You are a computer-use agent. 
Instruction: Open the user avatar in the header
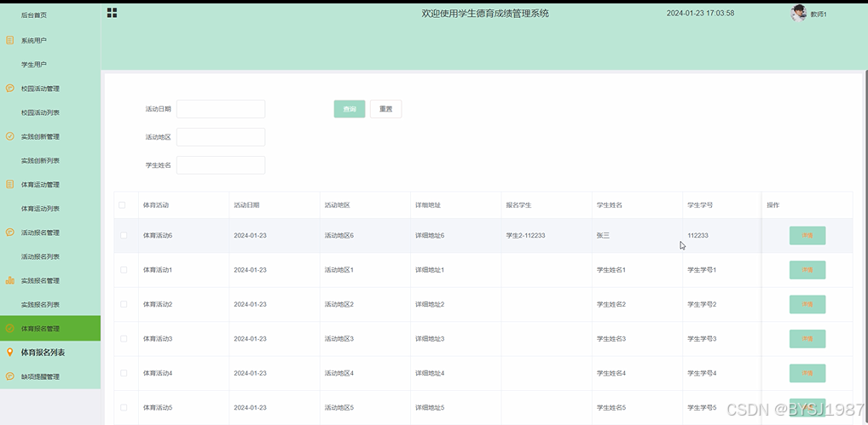(798, 14)
